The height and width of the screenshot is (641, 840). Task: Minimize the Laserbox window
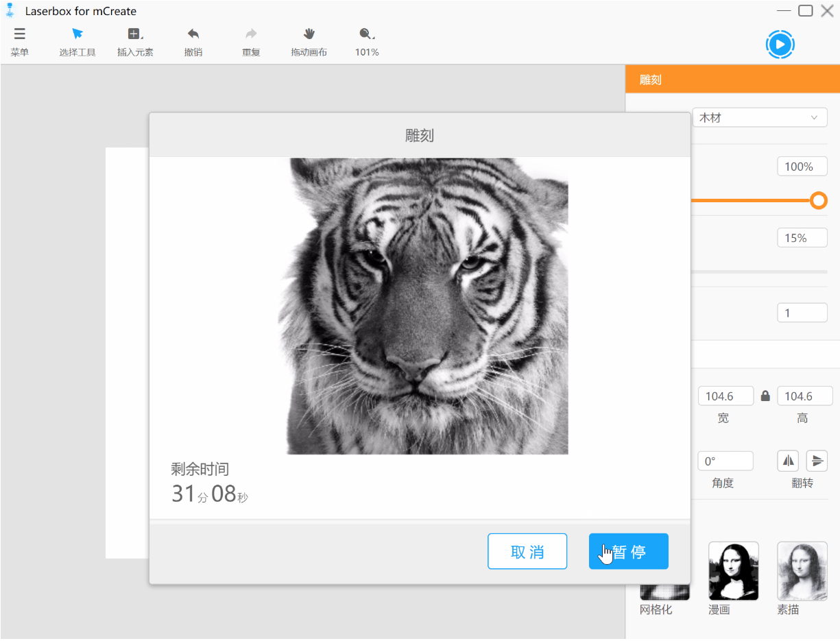pyautogui.click(x=784, y=11)
